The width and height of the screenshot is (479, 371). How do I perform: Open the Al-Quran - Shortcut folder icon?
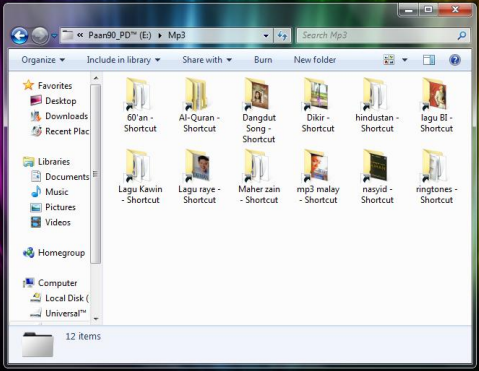(197, 94)
